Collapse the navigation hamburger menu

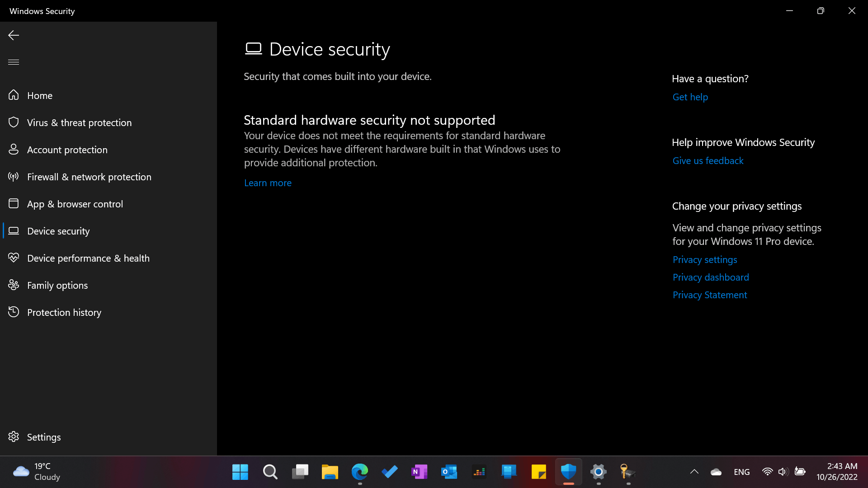click(x=14, y=62)
